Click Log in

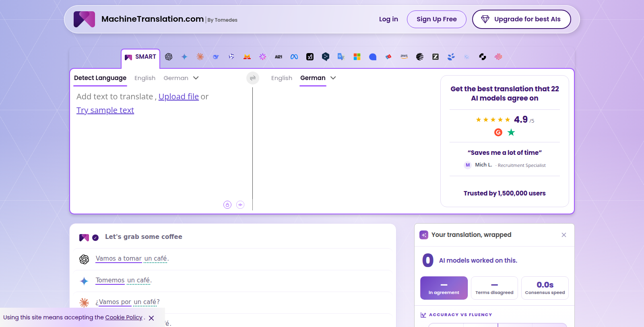[388, 19]
